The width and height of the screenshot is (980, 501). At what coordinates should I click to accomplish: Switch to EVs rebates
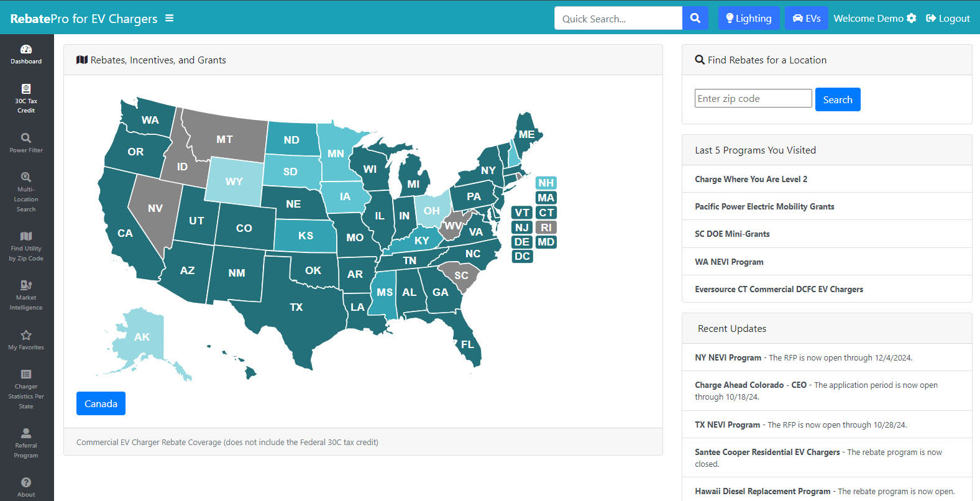pos(806,18)
